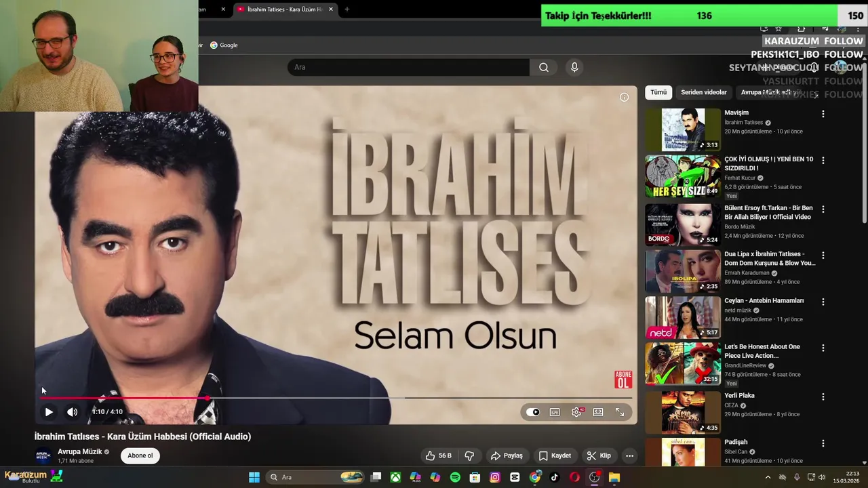The height and width of the screenshot is (488, 868).
Task: Open CapCut from the taskbar
Action: (515, 477)
